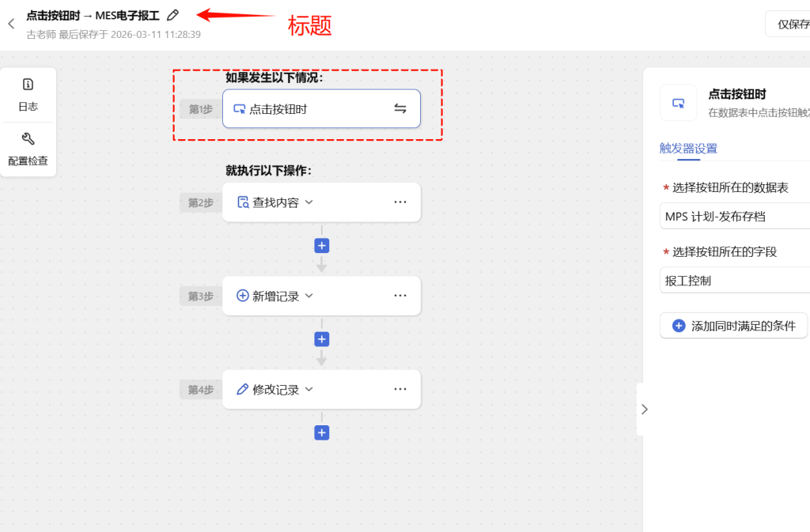Switch trigger type on 点击按钮时 card
Image resolution: width=810 pixels, height=532 pixels.
(x=400, y=108)
